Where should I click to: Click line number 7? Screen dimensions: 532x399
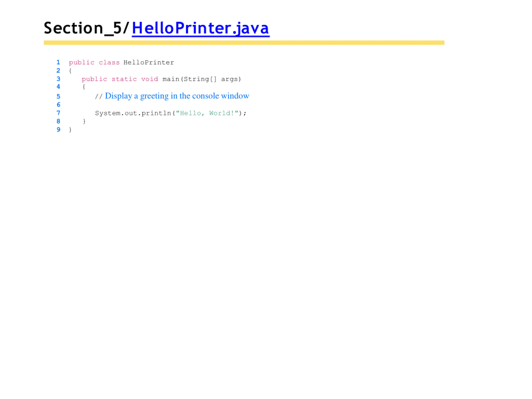[x=58, y=113]
